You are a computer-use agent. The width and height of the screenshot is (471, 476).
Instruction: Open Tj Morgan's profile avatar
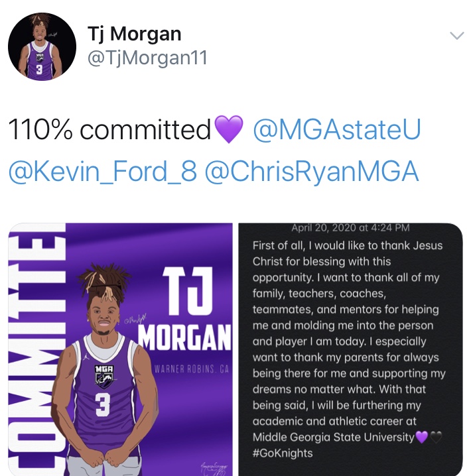pos(42,46)
